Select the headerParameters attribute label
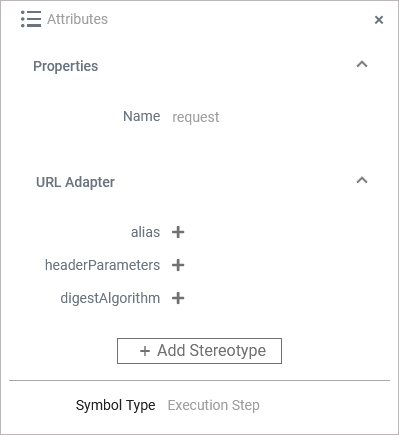The image size is (399, 435). [x=103, y=265]
